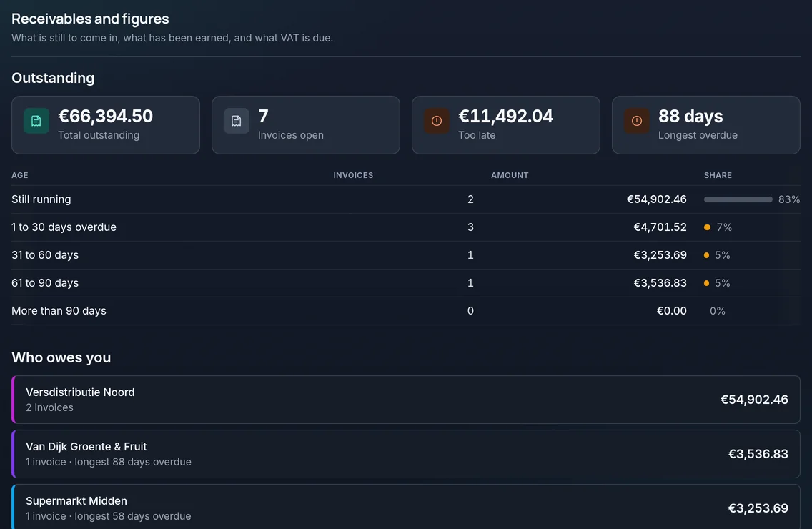Click the €3,253.69 amount on Supermarkt Midden card
The image size is (812, 529).
(x=758, y=508)
